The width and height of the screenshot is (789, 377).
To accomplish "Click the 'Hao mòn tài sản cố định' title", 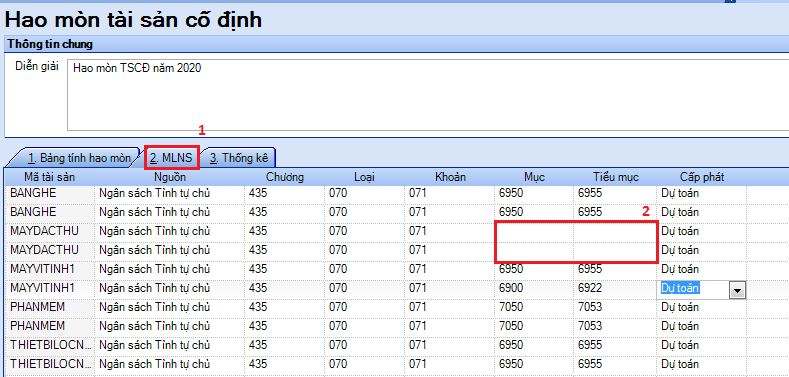I will (x=133, y=20).
